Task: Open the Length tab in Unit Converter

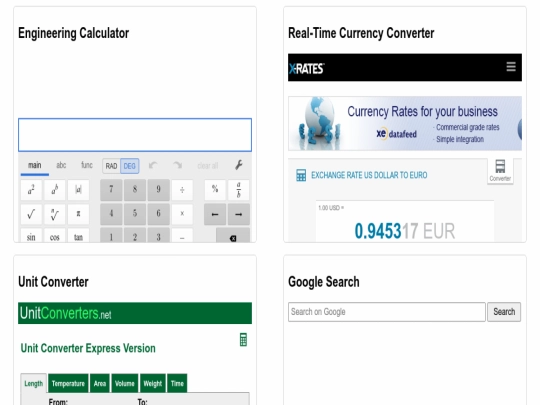Action: (34, 384)
